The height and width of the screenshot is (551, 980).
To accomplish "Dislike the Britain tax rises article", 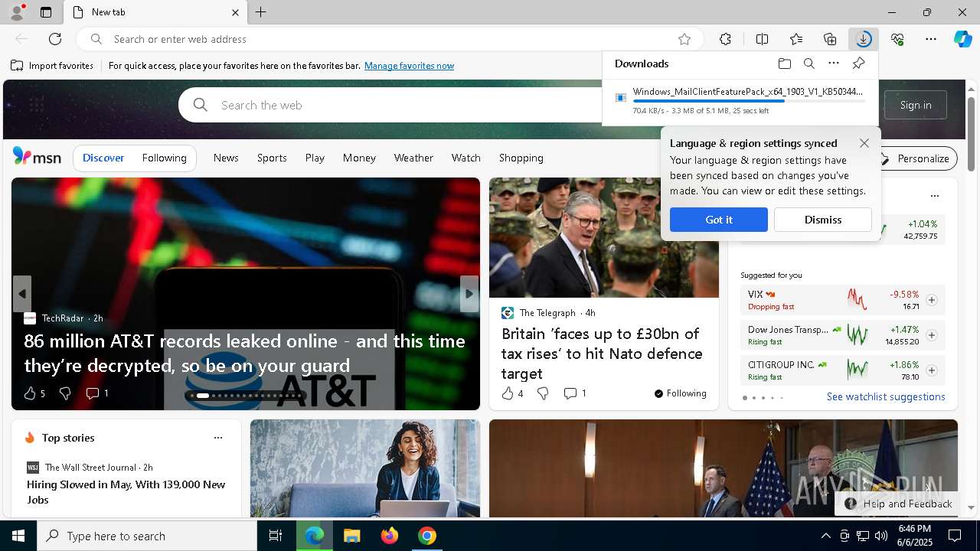I will pyautogui.click(x=543, y=393).
